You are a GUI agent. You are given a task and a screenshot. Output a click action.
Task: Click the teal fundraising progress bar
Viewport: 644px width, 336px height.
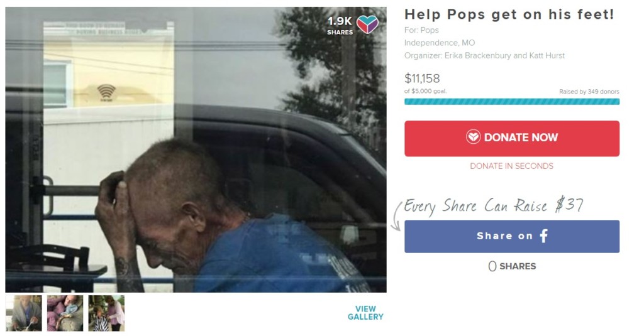[512, 102]
